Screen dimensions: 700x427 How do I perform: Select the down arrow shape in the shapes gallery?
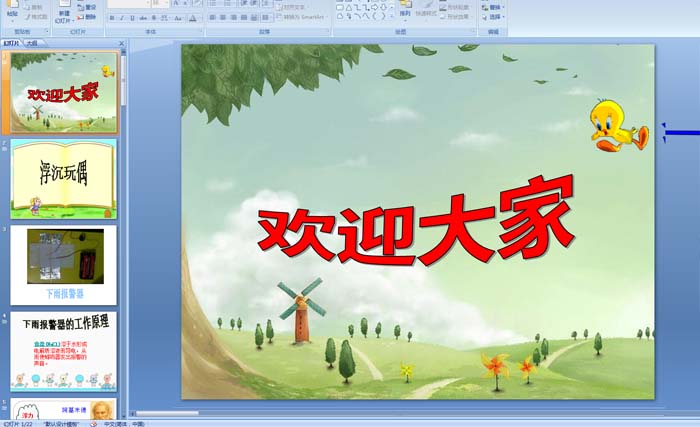click(x=383, y=7)
